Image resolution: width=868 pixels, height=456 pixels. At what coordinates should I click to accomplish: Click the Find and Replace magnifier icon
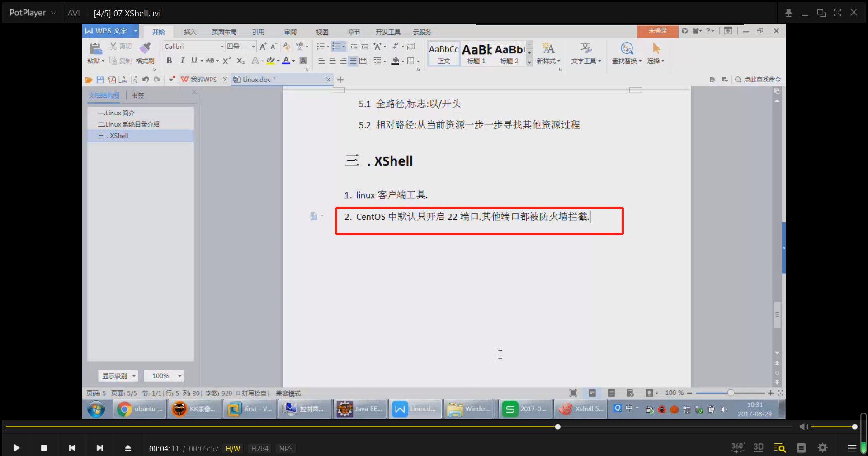[x=627, y=48]
